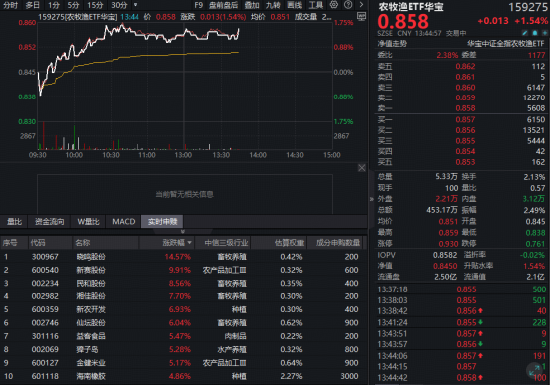Select the 资金流向 tab

(49, 222)
